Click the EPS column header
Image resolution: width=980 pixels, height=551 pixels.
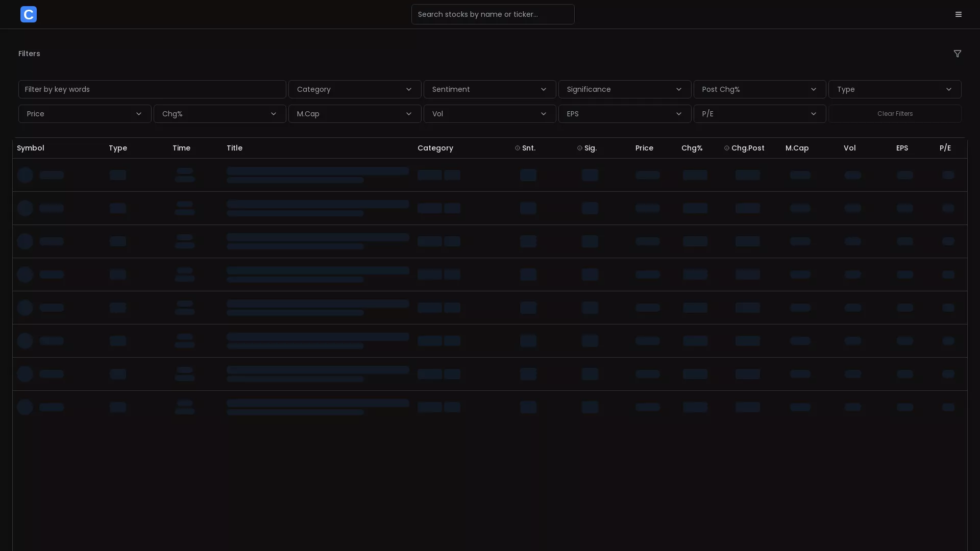tap(902, 148)
